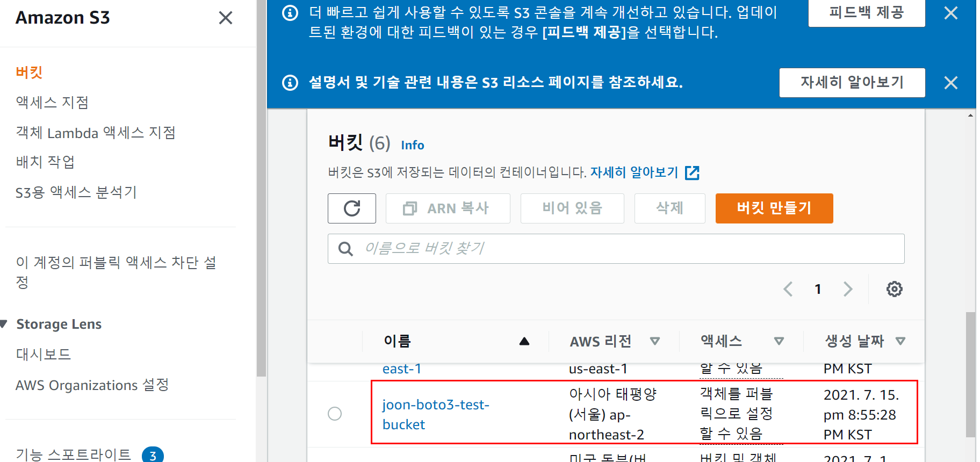Open S3용 액세스 분석기
The width and height of the screenshot is (980, 462).
tap(76, 192)
